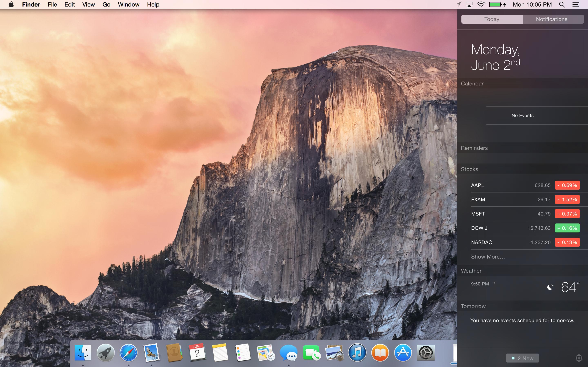The width and height of the screenshot is (588, 367).
Task: Open Maps from the Dock
Action: [265, 353]
